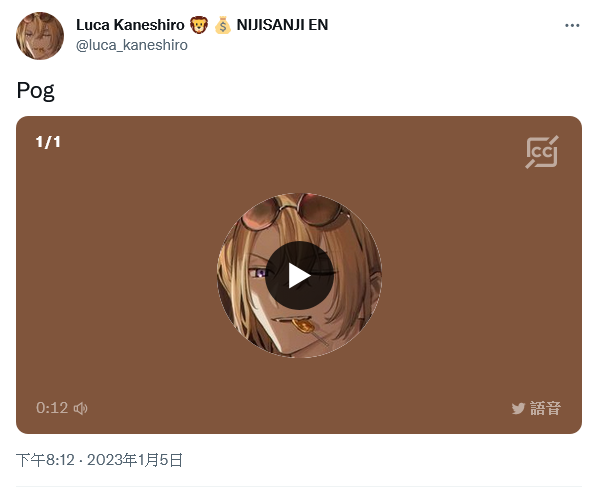Toggle closed captions off icon
Viewport: 598px width, 487px height.
(542, 152)
